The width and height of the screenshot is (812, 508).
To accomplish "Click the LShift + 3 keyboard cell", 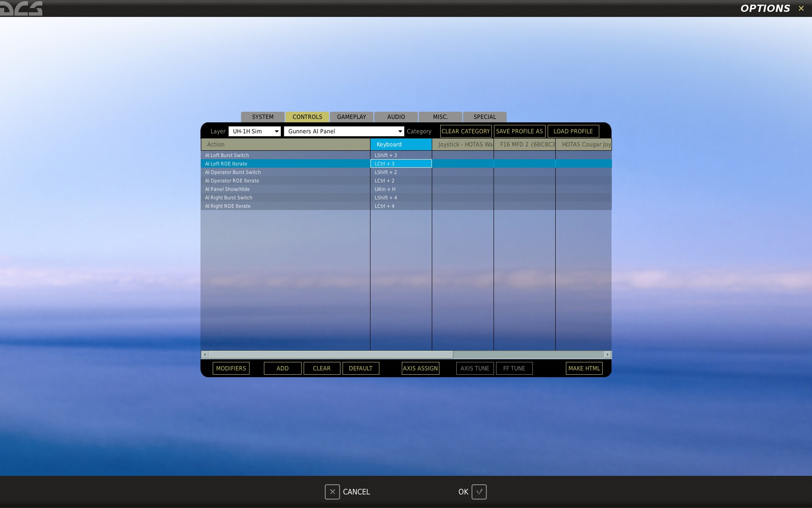I will pos(401,155).
